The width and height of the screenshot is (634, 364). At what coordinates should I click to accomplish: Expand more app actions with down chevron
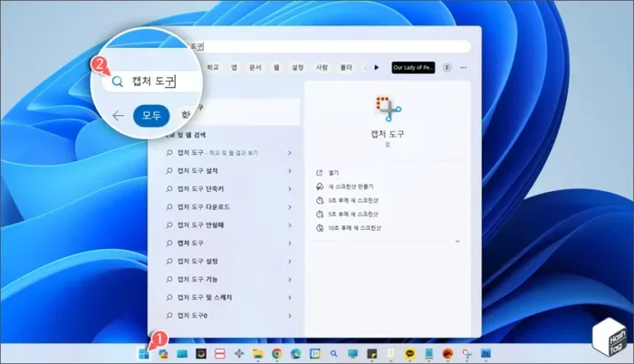(x=457, y=242)
